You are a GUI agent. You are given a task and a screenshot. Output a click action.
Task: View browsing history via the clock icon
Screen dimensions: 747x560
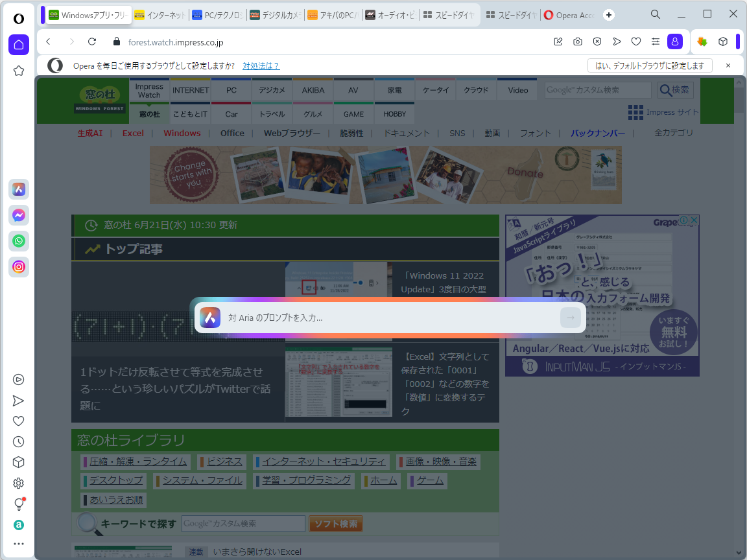point(18,441)
